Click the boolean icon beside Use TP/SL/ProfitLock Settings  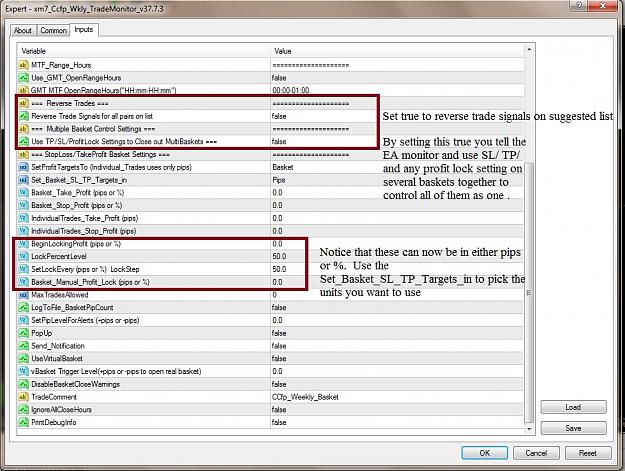click(24, 141)
